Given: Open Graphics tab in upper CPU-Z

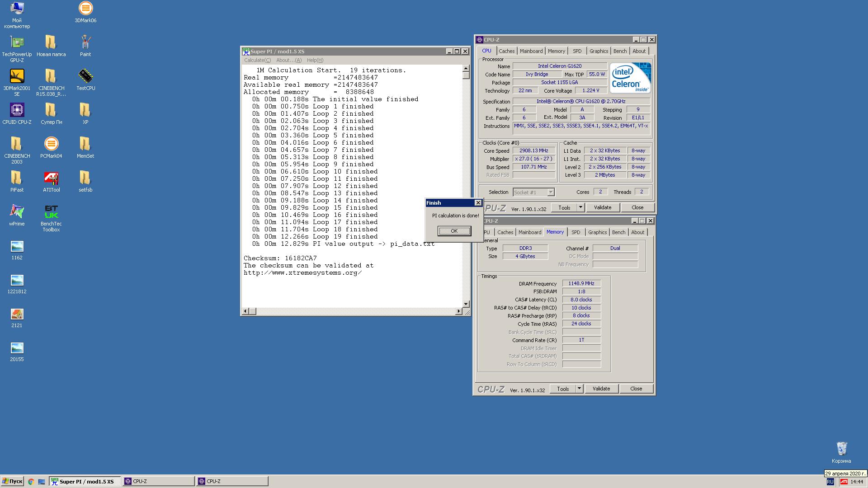Looking at the screenshot, I should point(599,51).
